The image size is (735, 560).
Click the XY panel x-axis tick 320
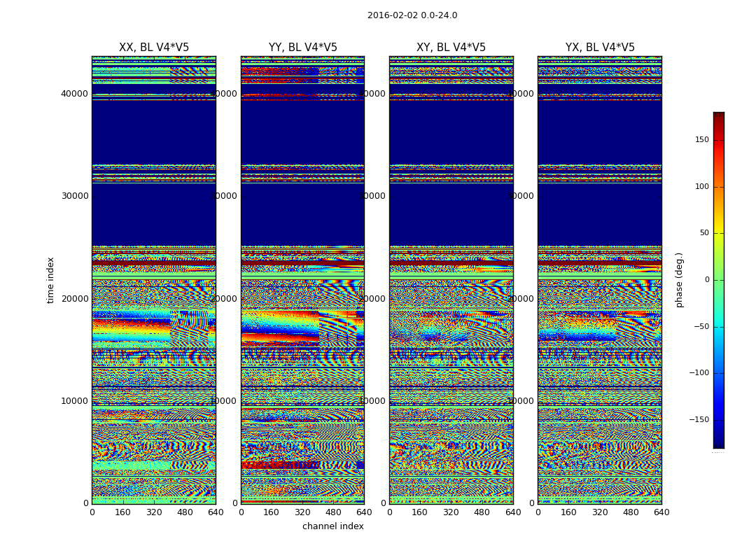451,512
